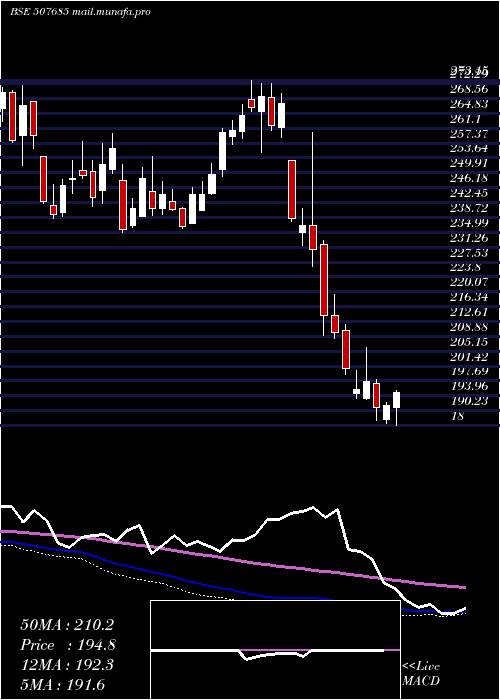500x700 pixels.
Task: Select the 220.07 price label
Action: click(x=468, y=283)
